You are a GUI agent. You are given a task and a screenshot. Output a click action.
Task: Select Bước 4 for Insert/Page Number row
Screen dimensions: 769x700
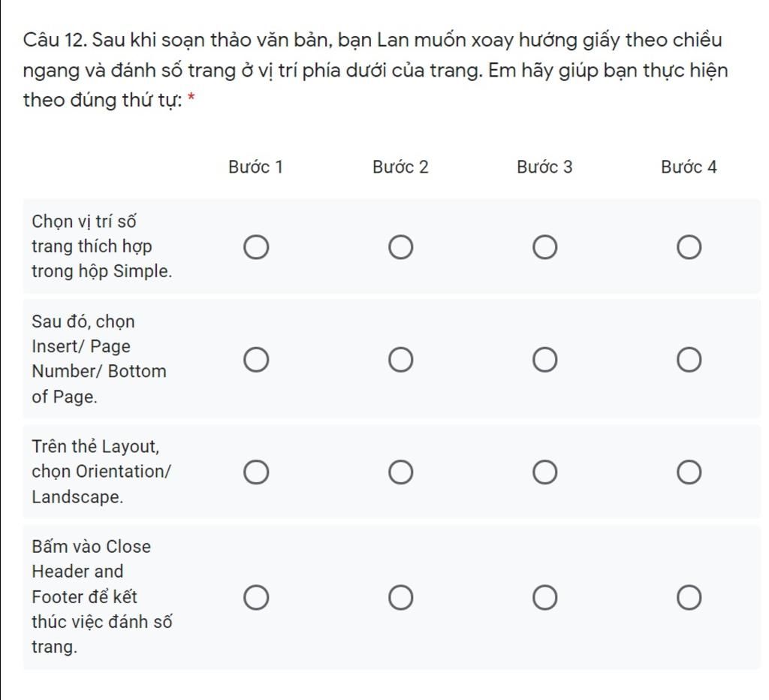689,360
